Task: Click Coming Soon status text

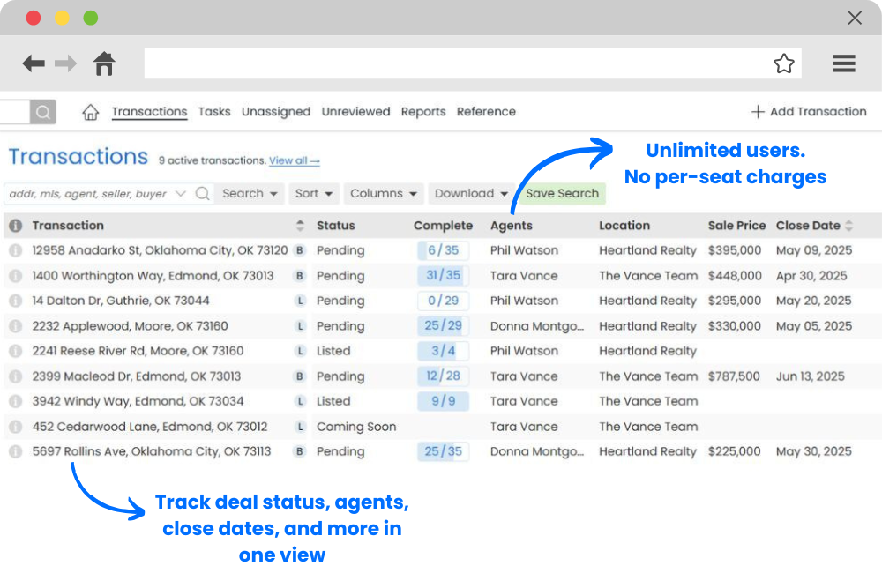Action: coord(356,427)
